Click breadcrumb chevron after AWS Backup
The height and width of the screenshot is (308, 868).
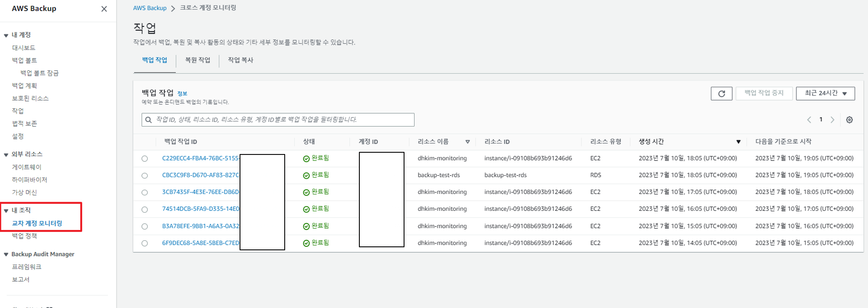173,9
